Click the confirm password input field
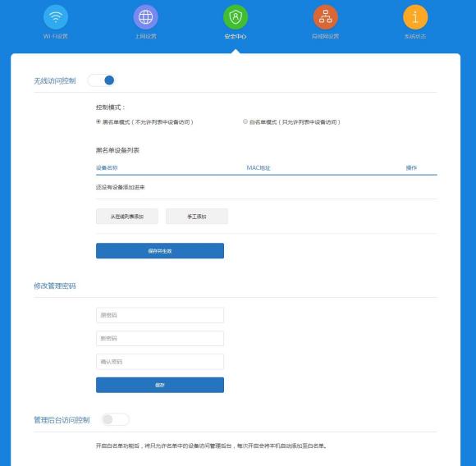476x466 pixels. (x=160, y=362)
